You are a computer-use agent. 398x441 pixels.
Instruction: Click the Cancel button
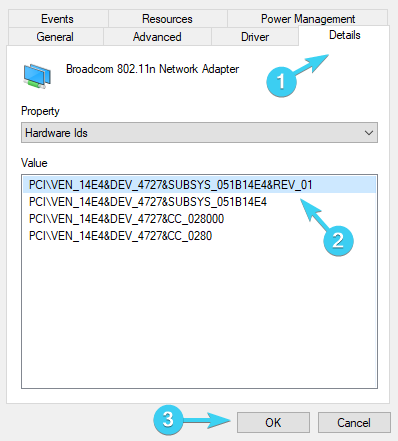(x=354, y=423)
